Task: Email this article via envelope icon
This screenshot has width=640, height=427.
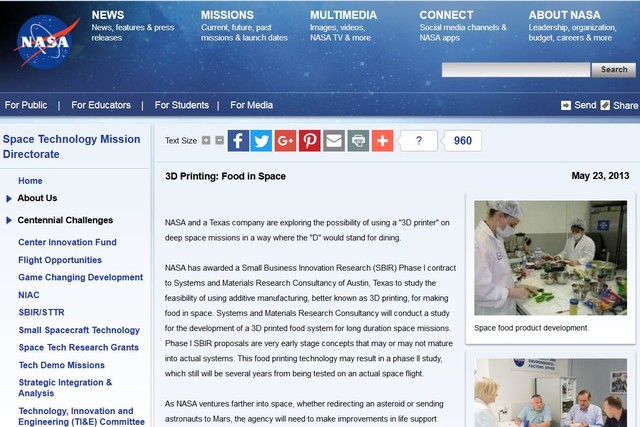Action: coord(334,141)
